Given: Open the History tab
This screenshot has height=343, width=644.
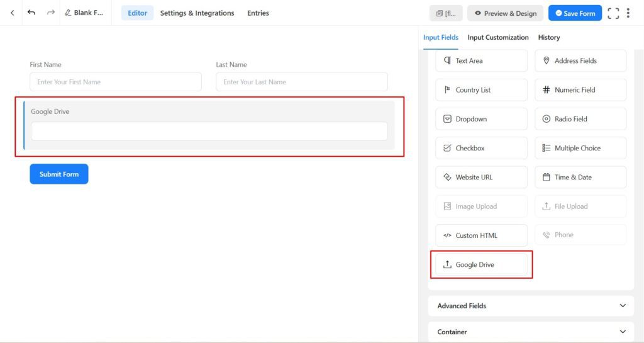Looking at the screenshot, I should (x=548, y=37).
